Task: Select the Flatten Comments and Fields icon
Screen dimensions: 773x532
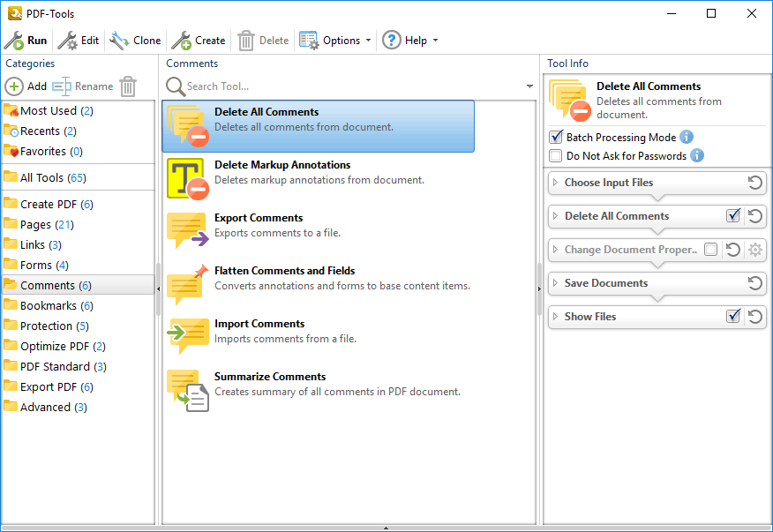Action: tap(188, 284)
